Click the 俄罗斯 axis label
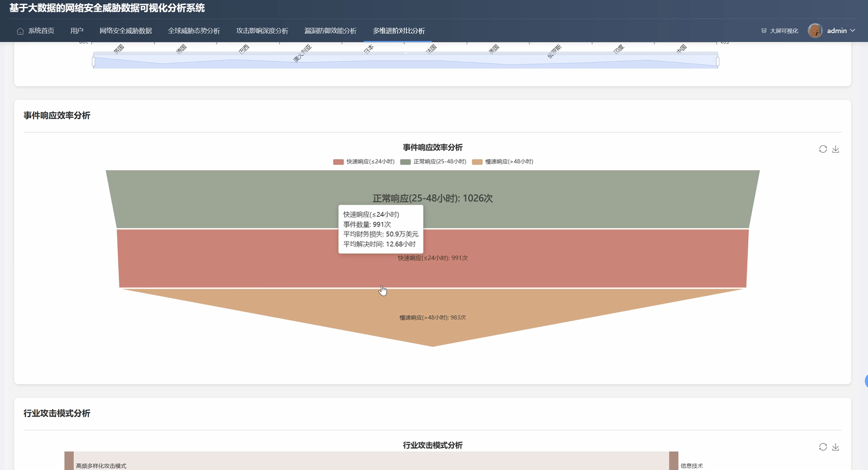Image resolution: width=868 pixels, height=470 pixels. tap(554, 51)
